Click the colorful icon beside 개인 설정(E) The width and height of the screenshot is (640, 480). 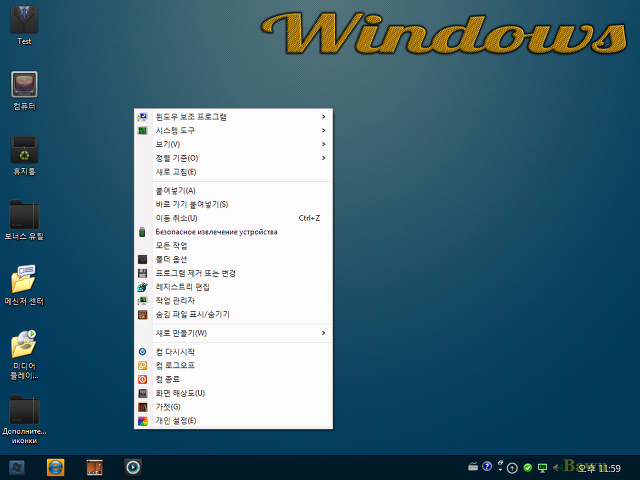pyautogui.click(x=142, y=421)
